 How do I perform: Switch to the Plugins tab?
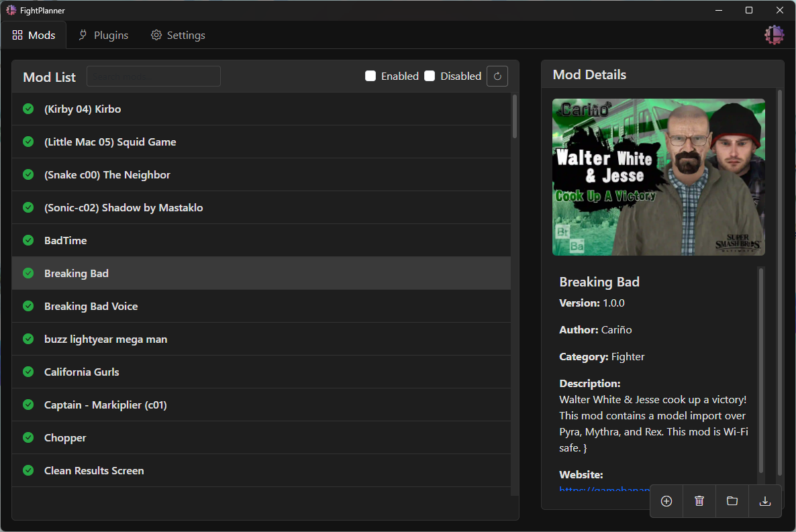pos(103,35)
